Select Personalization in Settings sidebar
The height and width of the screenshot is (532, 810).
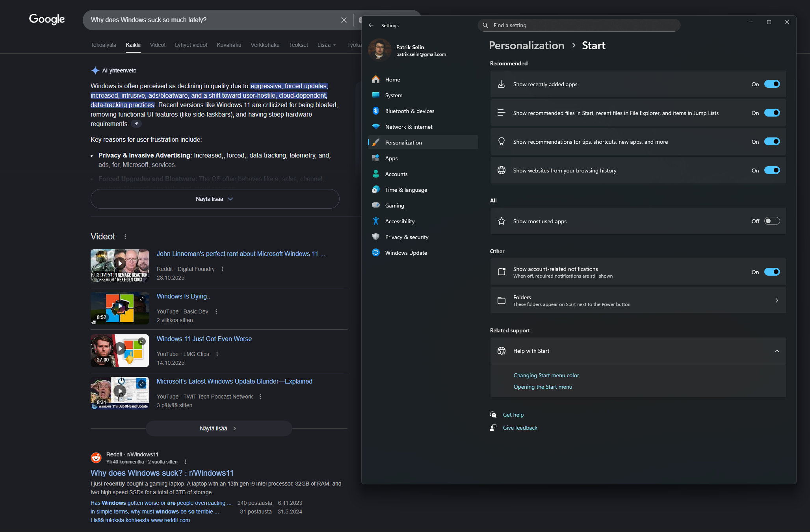[423, 143]
